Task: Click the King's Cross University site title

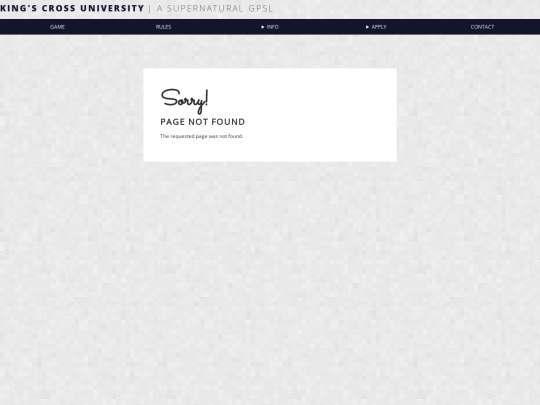Action: [x=72, y=8]
